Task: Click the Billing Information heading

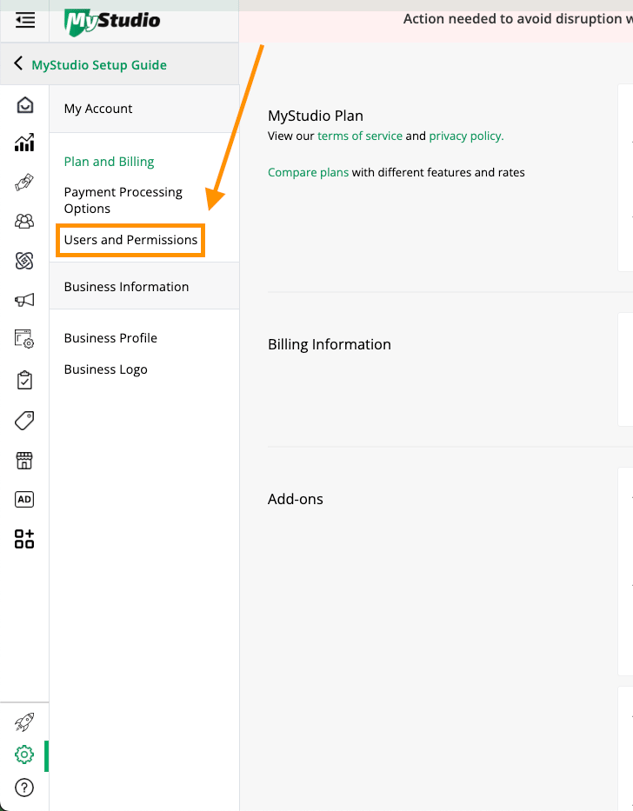Action: (x=329, y=344)
